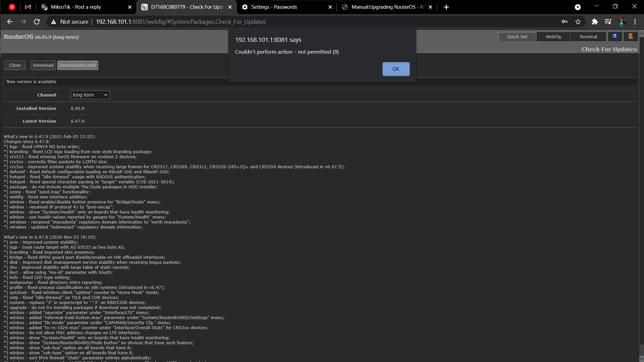
Task: Click the page scrollbar up arrow
Action: [x=642, y=34]
